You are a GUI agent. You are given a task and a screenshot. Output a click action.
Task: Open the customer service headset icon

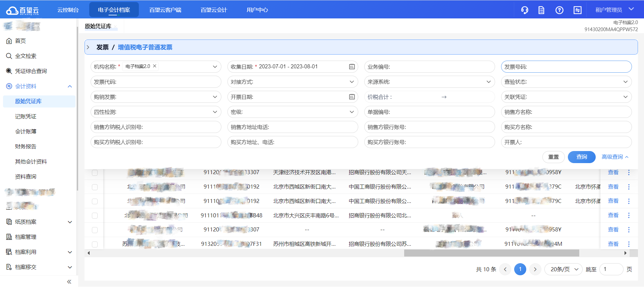coord(525,10)
